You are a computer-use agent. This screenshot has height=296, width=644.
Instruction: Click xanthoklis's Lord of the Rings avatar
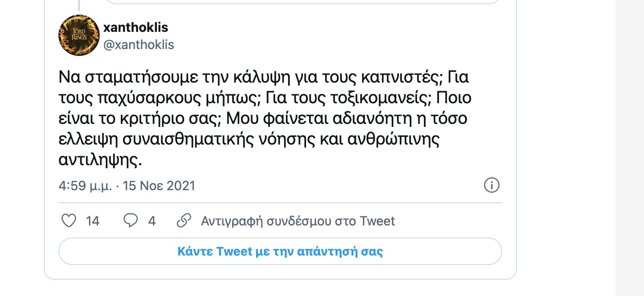tap(79, 35)
